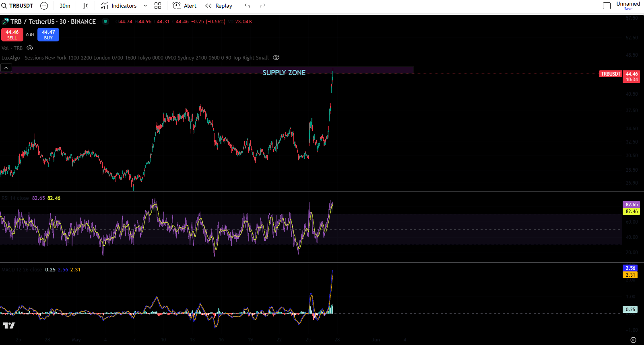Open indicator templates grid icon
This screenshot has height=345, width=644.
158,6
